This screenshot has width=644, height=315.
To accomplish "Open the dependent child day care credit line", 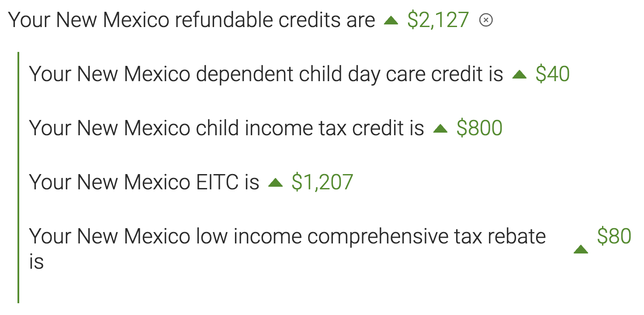I will 300,74.
